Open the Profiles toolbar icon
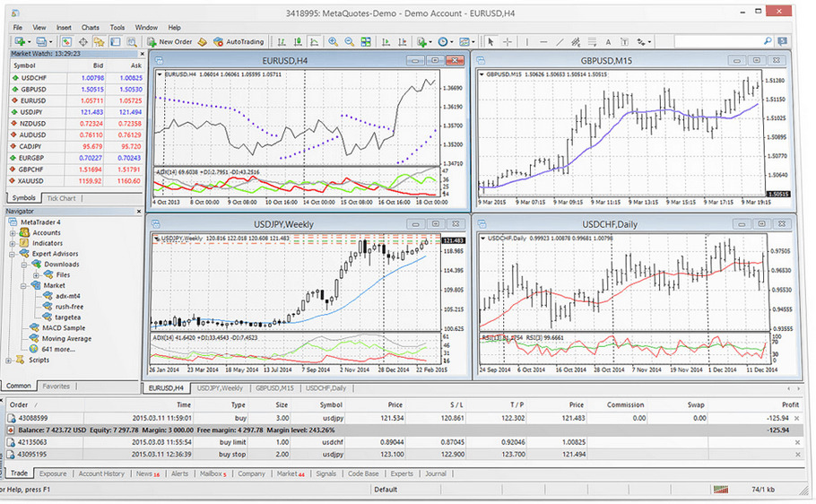Viewport: 816px width, 504px height. click(41, 41)
